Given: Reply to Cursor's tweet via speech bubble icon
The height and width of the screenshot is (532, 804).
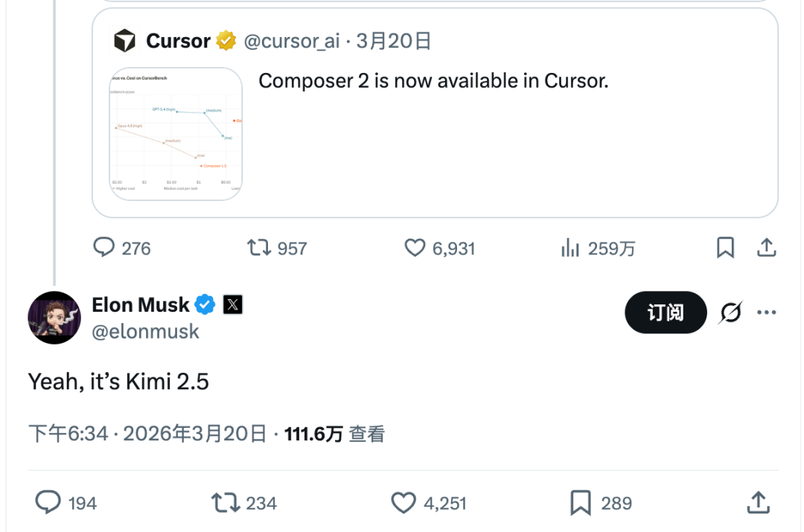Looking at the screenshot, I should coord(104,248).
